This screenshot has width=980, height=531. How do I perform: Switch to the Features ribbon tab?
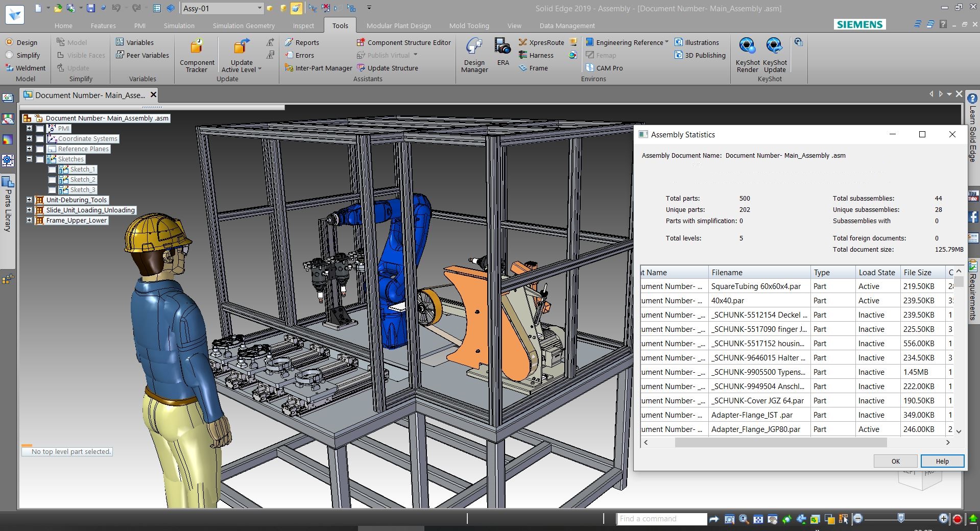[x=103, y=26]
